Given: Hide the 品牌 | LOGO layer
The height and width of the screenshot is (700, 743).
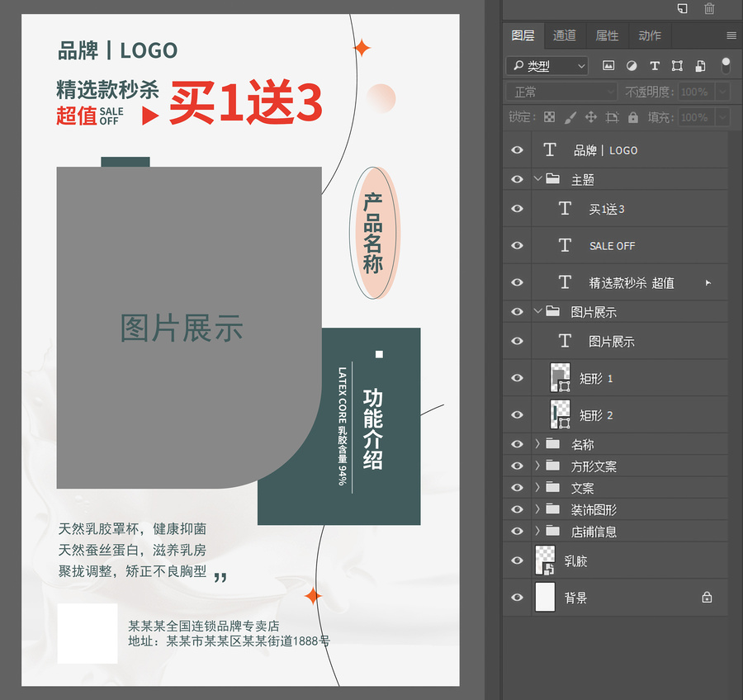Looking at the screenshot, I should (517, 150).
